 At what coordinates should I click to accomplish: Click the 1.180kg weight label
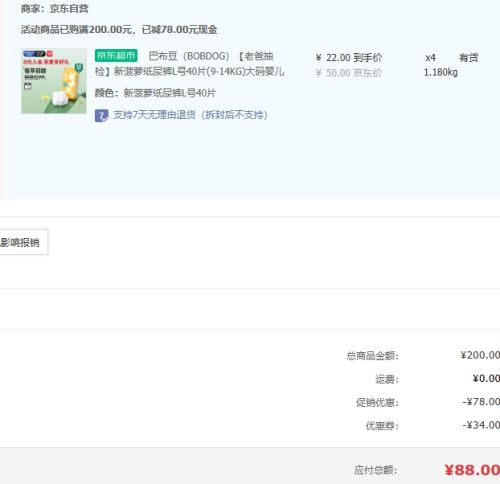[x=441, y=72]
